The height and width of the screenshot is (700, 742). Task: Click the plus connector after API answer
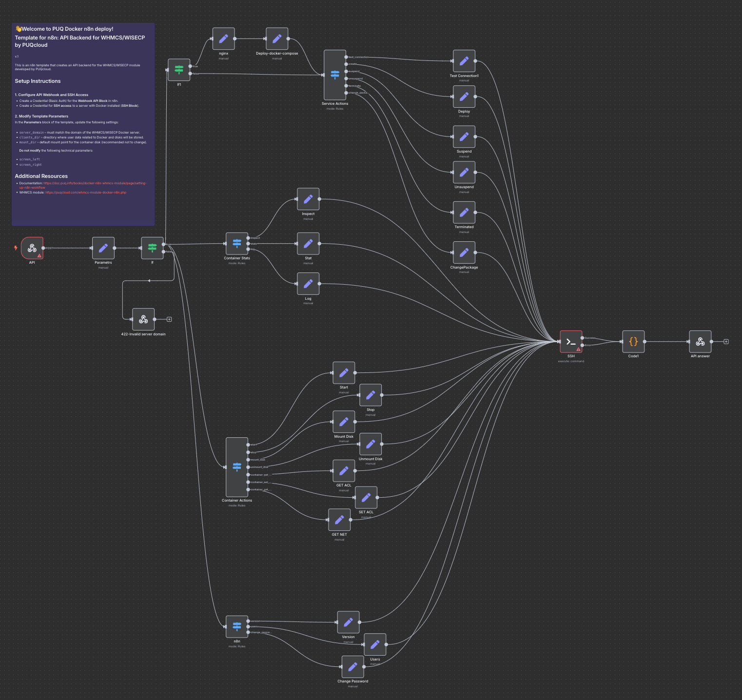726,341
